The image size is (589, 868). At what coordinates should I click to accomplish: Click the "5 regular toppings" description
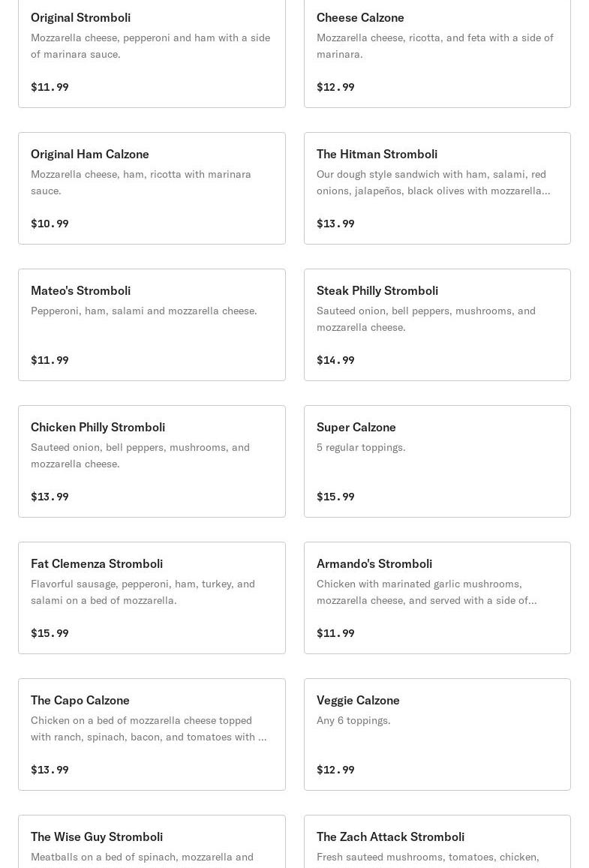tap(361, 447)
